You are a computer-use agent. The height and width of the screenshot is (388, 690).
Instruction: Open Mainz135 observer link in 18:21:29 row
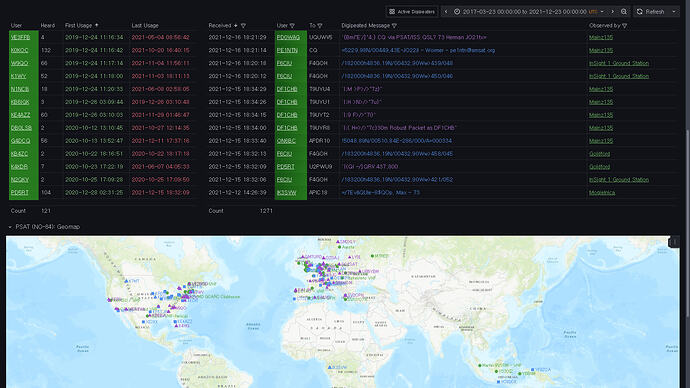[601, 37]
